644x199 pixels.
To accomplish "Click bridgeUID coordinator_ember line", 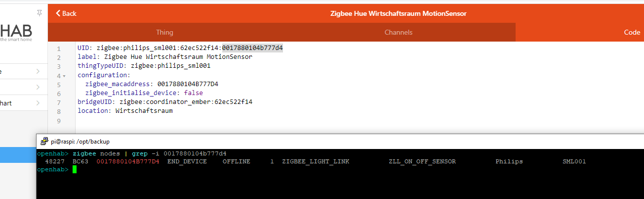I will click(x=165, y=102).
